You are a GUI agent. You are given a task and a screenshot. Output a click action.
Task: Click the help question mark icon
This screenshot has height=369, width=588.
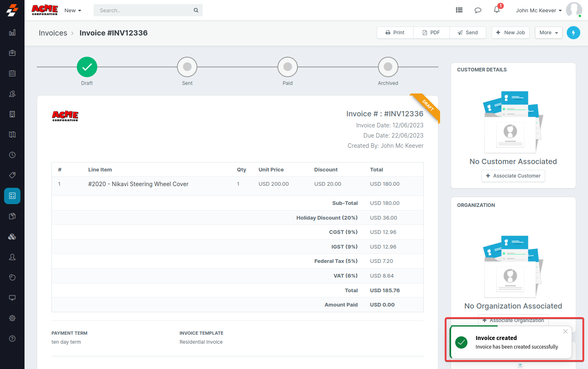pos(12,338)
